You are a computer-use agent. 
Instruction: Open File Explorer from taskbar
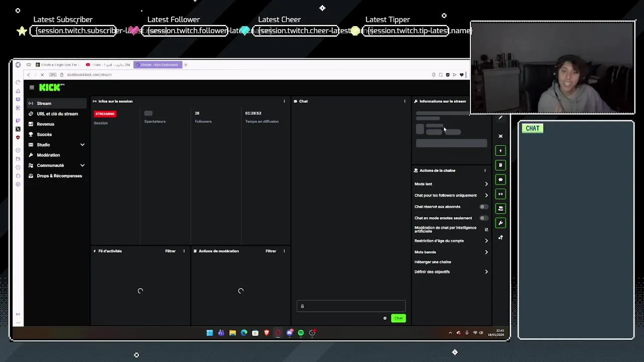pyautogui.click(x=232, y=333)
